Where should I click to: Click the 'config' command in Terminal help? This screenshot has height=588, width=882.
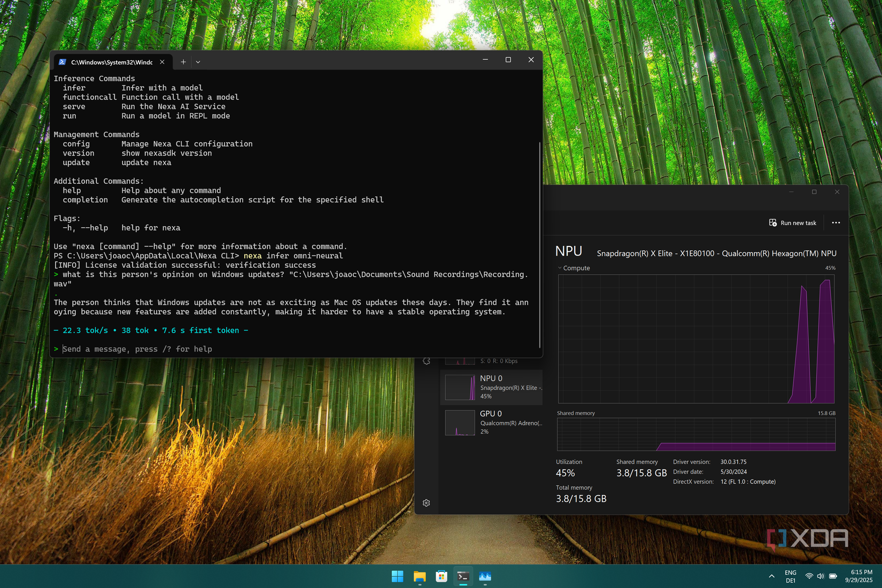coord(76,144)
